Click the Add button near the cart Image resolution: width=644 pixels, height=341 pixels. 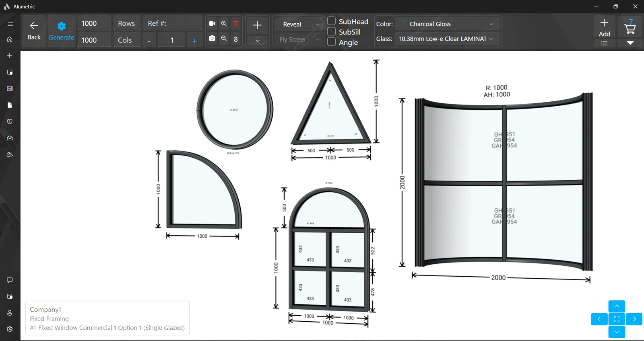[x=605, y=27]
